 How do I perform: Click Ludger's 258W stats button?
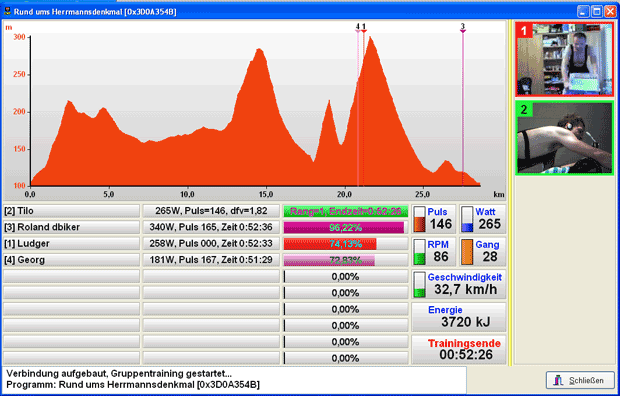[x=211, y=243]
